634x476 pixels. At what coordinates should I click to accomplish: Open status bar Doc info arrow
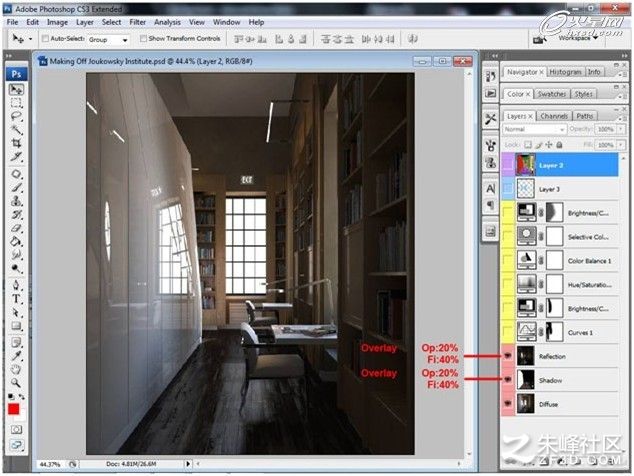tap(188, 464)
